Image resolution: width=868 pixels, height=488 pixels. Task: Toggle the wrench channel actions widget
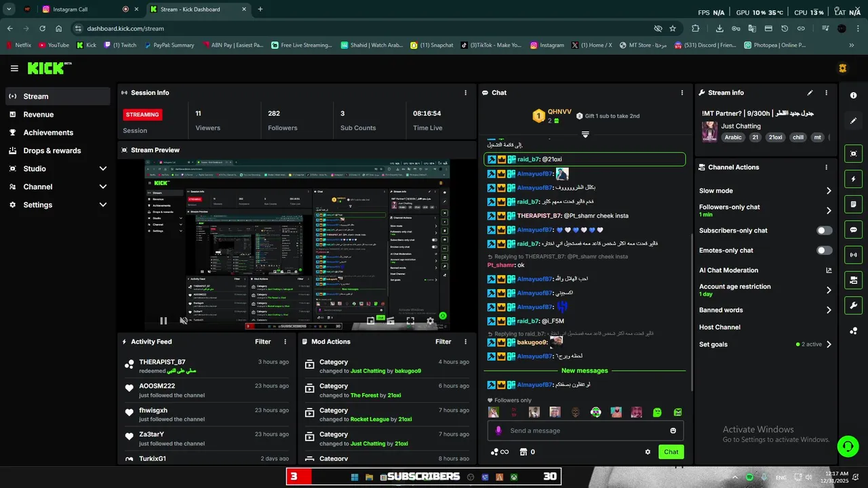[x=854, y=305]
